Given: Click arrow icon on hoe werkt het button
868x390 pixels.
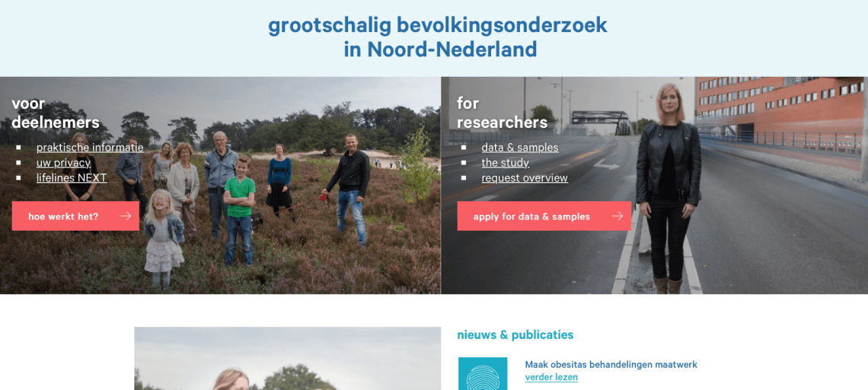Looking at the screenshot, I should pos(126,216).
